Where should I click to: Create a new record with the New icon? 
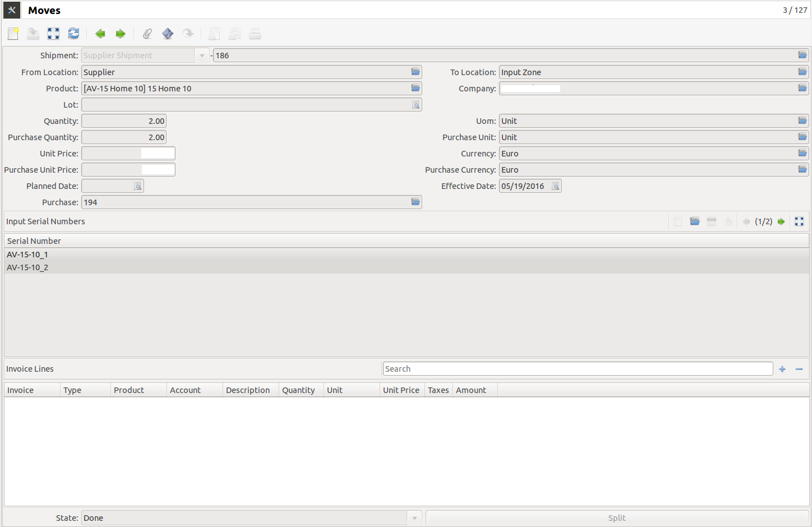(12, 33)
